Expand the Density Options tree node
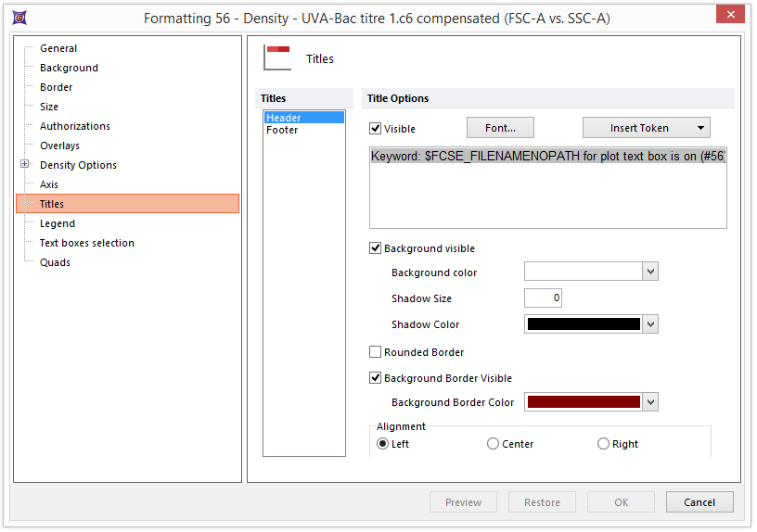757x532 pixels. pos(25,165)
